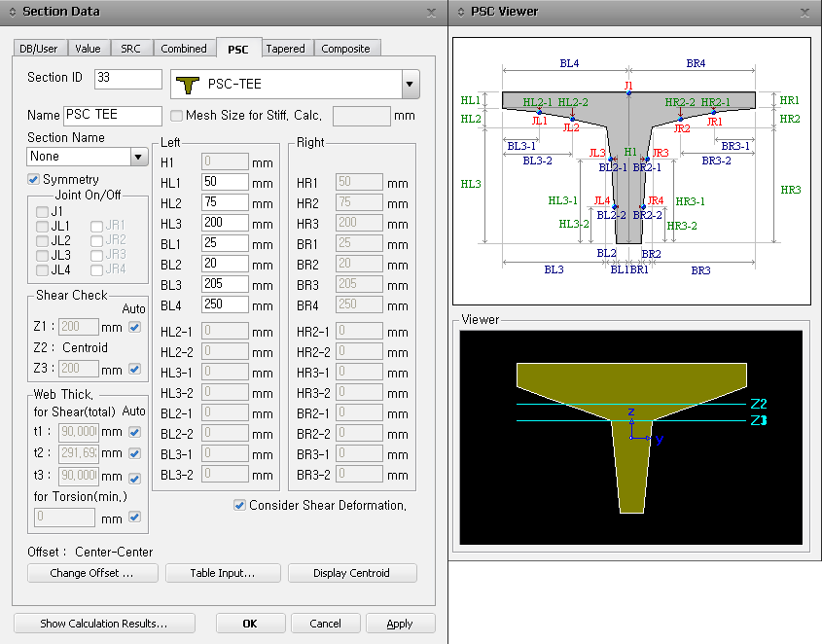Viewport: 822px width, 644px height.
Task: Click the BL4 dimension label in diagram
Action: pyautogui.click(x=569, y=63)
